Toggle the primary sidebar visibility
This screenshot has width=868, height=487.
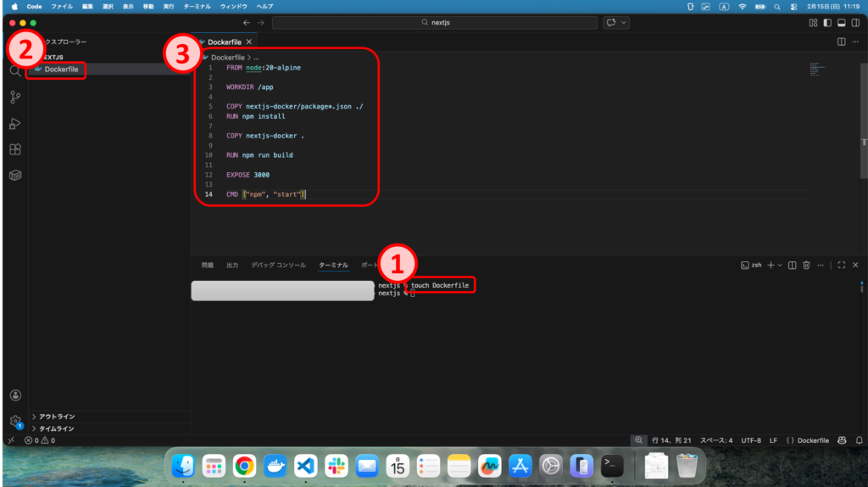click(x=827, y=23)
